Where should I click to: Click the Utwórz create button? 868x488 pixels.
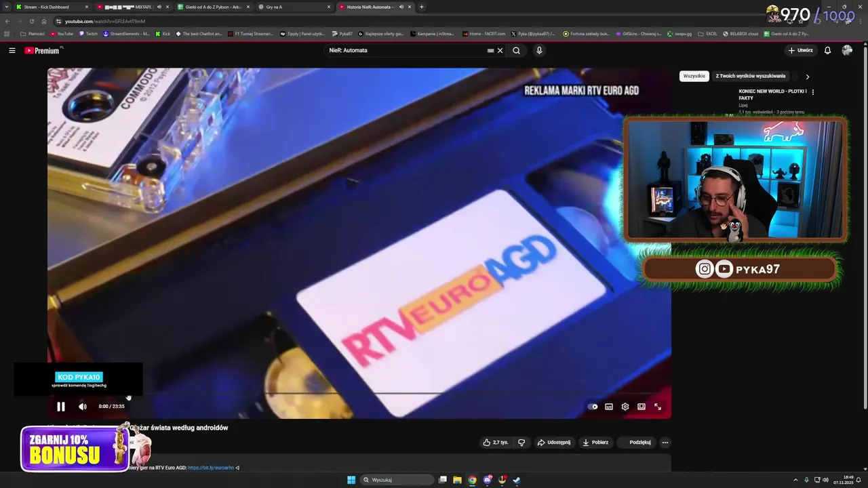(800, 50)
